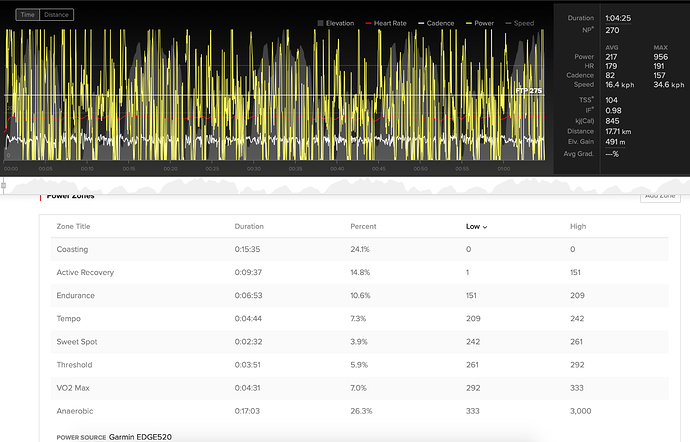This screenshot has height=442, width=690.
Task: Click Anaerobic percent 26.3%
Action: click(361, 411)
